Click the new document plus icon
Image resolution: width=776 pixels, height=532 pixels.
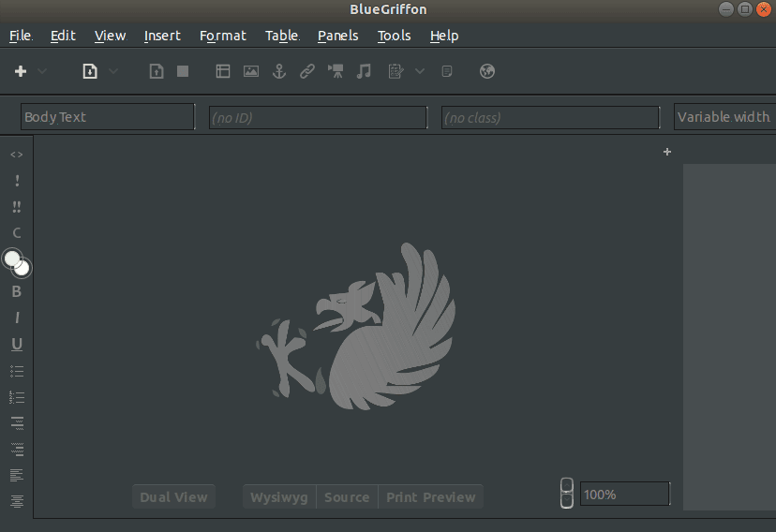coord(21,71)
